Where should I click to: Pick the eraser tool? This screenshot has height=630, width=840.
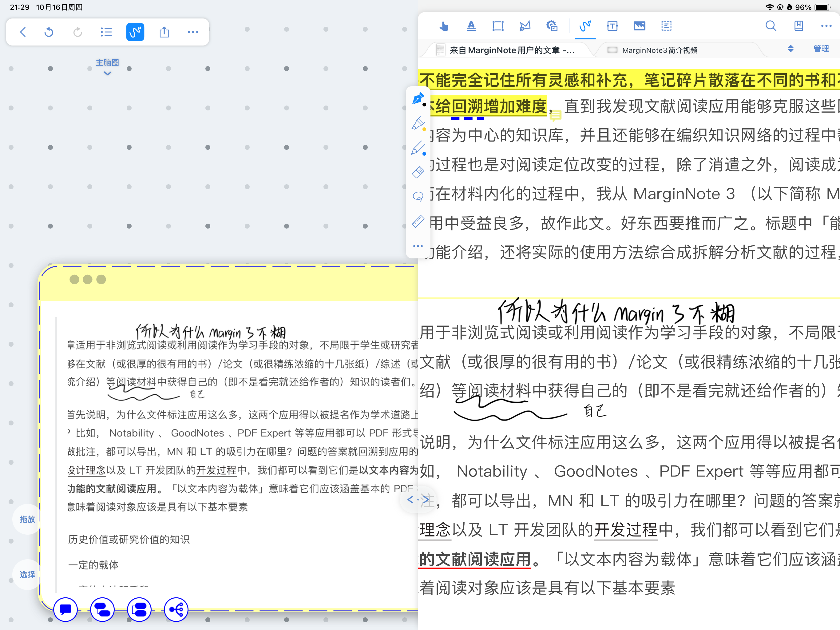point(418,172)
